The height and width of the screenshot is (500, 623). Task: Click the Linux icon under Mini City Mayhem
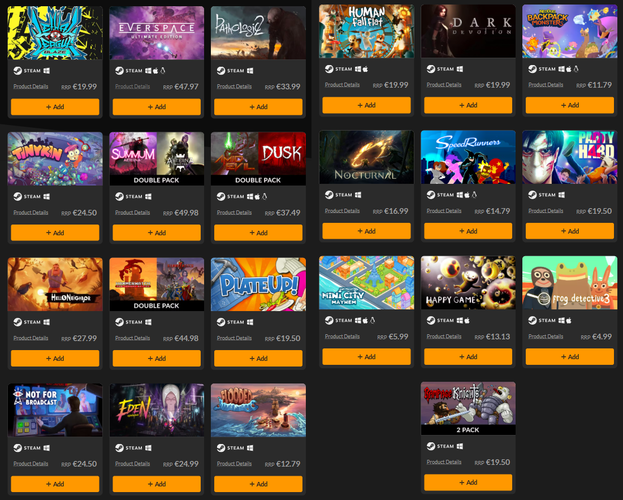coord(372,320)
